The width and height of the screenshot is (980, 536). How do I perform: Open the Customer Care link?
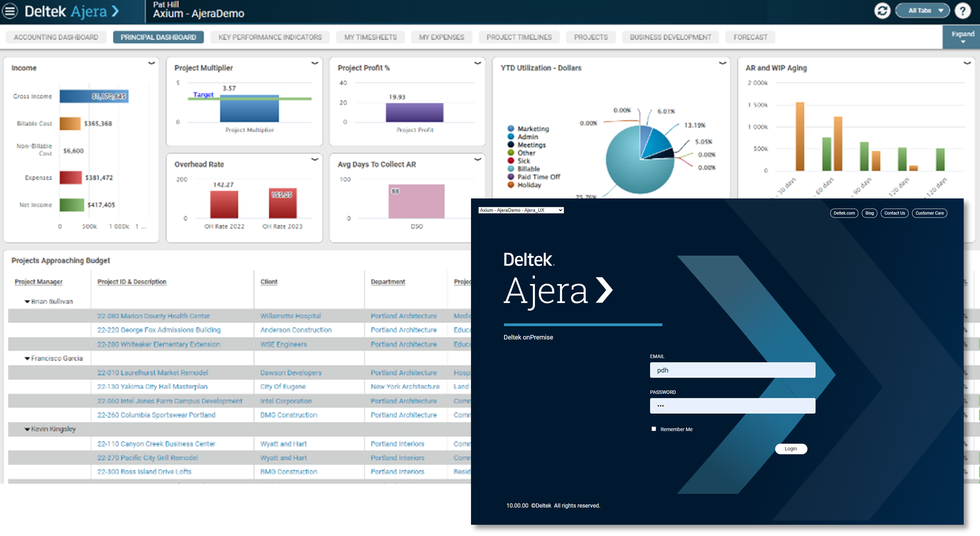pos(929,213)
